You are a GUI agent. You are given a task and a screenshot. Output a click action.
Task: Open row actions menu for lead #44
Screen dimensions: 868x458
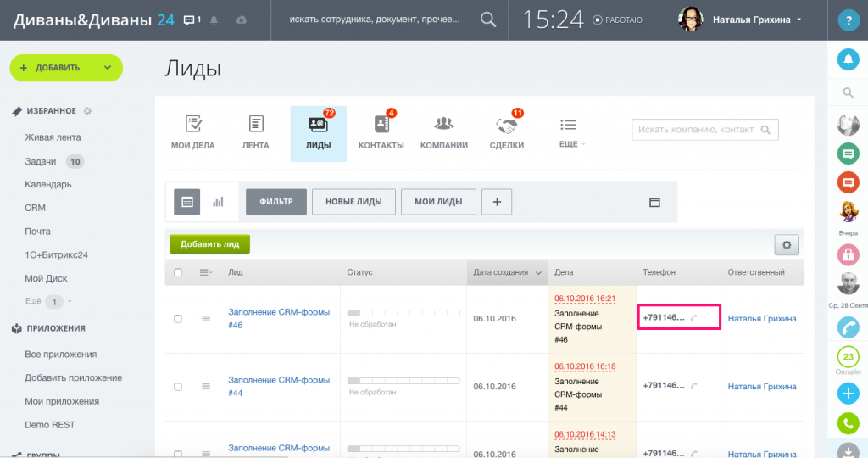tap(206, 387)
